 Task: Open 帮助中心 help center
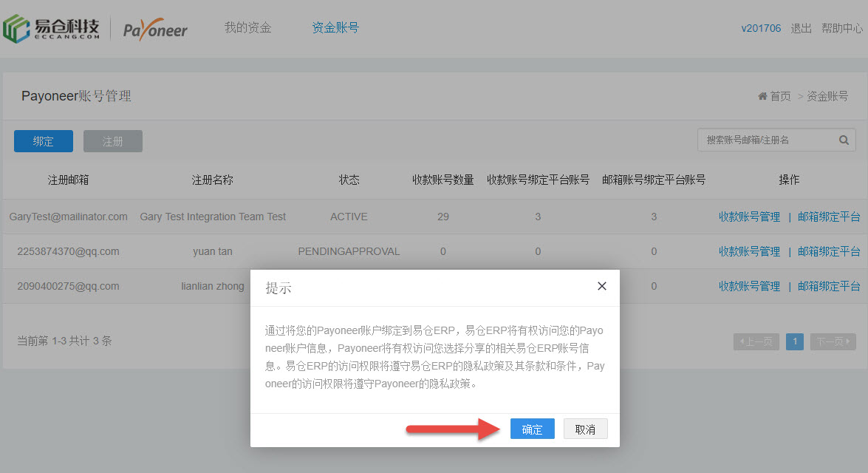coord(841,28)
